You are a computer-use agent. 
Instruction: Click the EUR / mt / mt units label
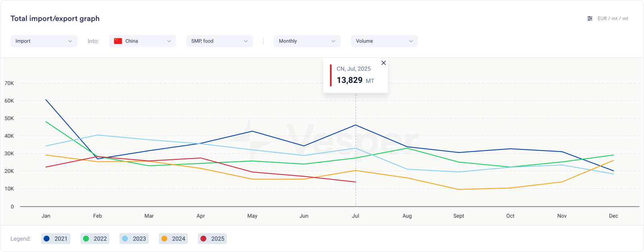(x=613, y=18)
